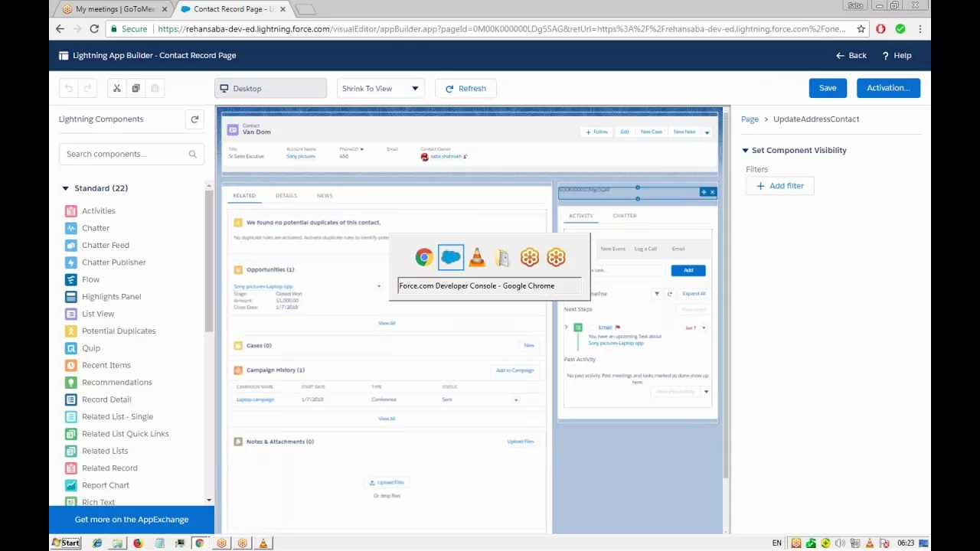The width and height of the screenshot is (980, 551).
Task: Open the activity timeline filter dropdown
Action: click(x=656, y=294)
